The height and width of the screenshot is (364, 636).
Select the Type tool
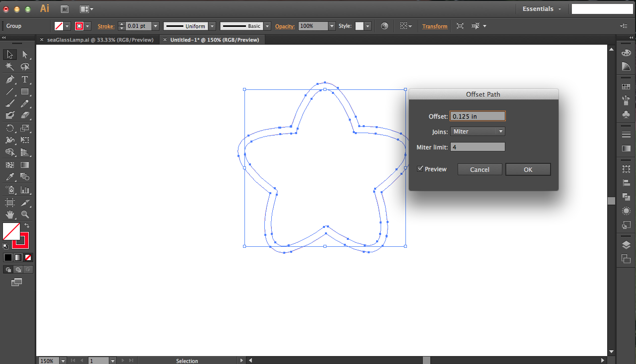[x=25, y=79]
